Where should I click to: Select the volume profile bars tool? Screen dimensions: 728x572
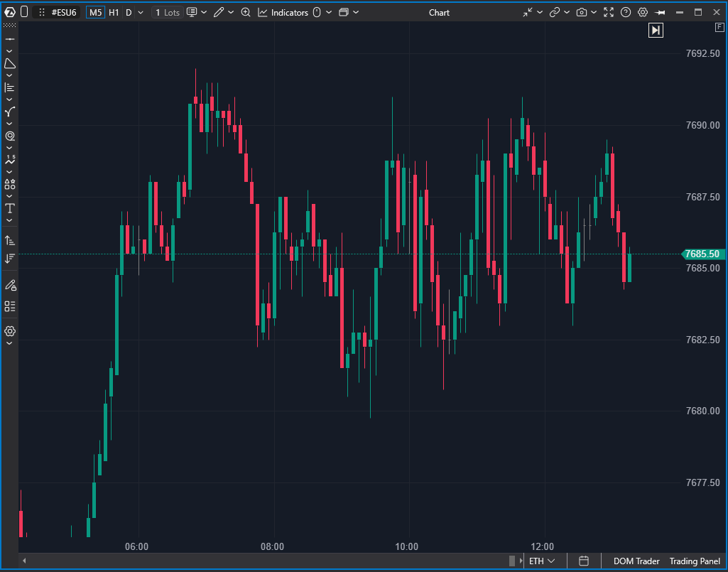[x=10, y=87]
